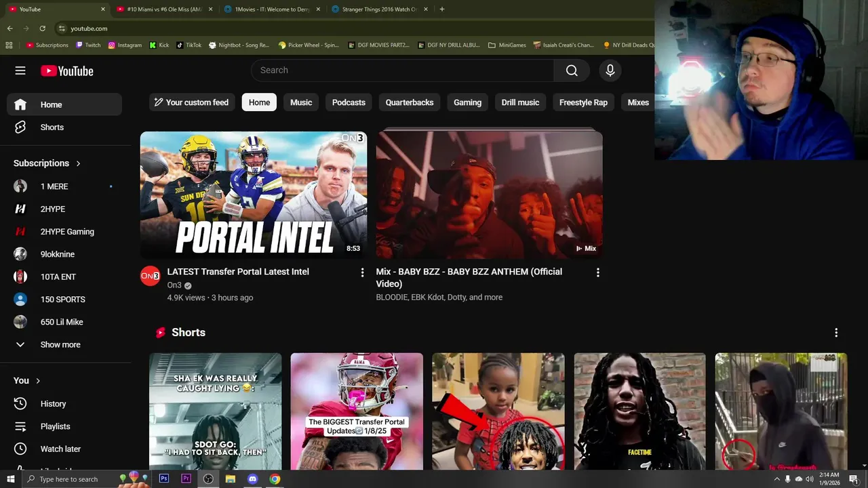This screenshot has width=868, height=488.
Task: Select the Podcasts filter chip
Action: click(349, 102)
